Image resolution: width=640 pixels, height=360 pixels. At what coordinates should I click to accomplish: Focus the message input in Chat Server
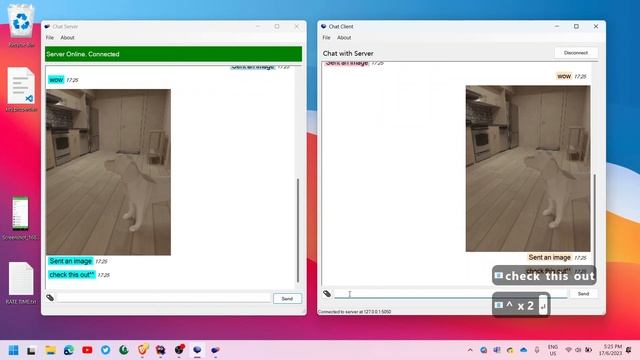pos(163,298)
